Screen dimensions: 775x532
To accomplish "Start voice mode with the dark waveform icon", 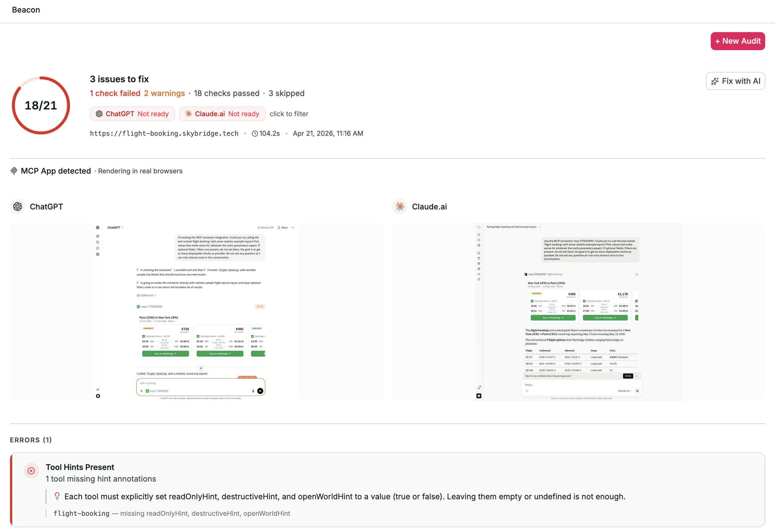I will (260, 391).
